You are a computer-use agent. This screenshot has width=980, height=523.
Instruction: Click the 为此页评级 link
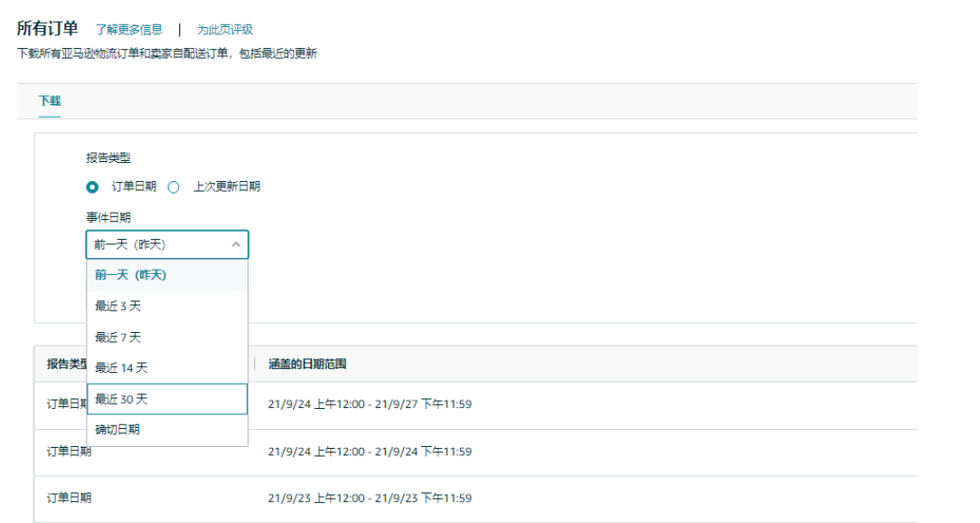click(225, 29)
